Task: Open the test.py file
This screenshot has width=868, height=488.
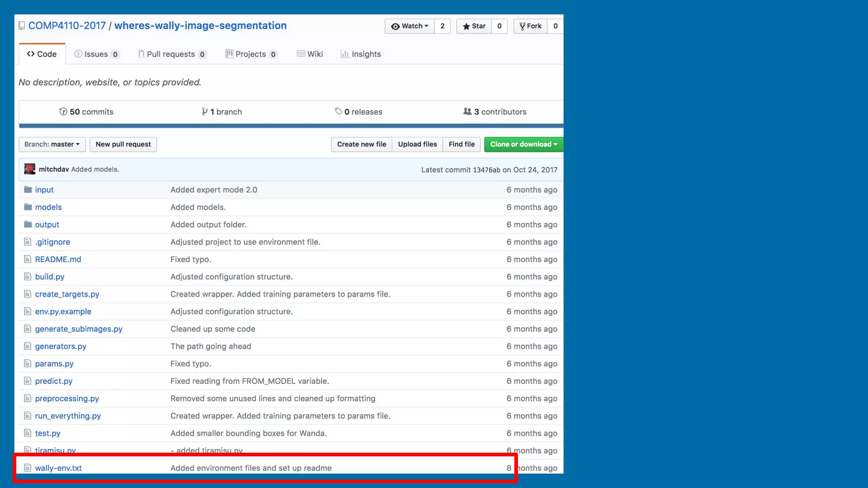Action: 48,433
